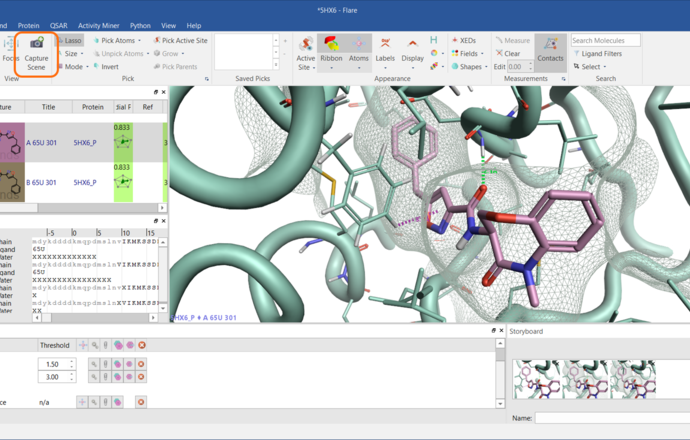The image size is (690, 440).
Task: Add a saved pick with plus button
Action: click(285, 41)
